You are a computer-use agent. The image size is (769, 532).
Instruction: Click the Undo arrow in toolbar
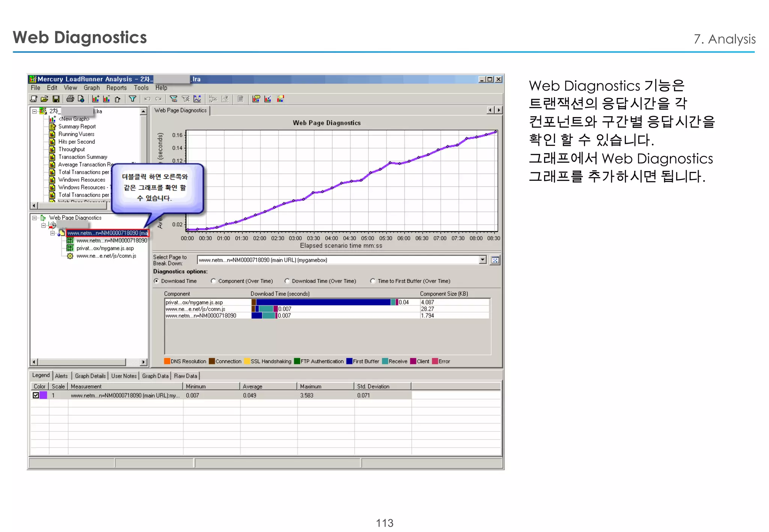147,99
